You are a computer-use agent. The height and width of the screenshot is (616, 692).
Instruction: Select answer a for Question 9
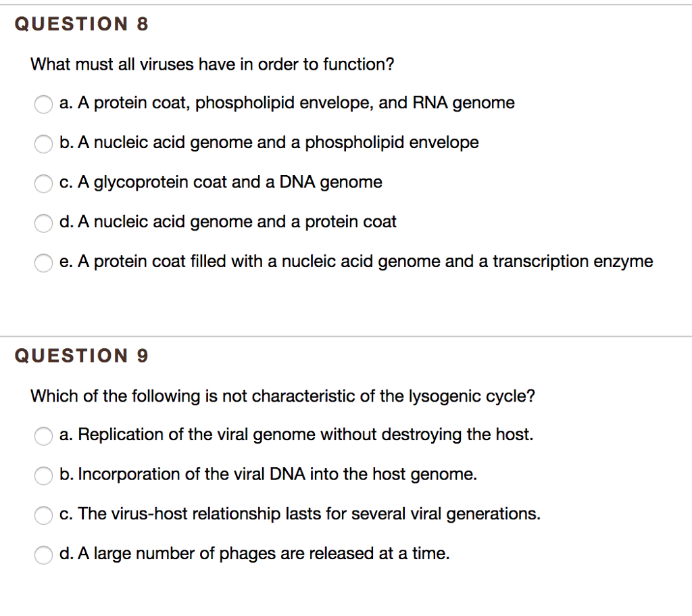click(43, 436)
